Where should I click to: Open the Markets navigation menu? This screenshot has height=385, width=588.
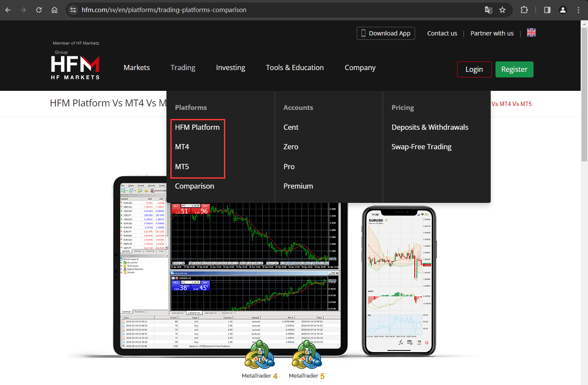coord(137,67)
